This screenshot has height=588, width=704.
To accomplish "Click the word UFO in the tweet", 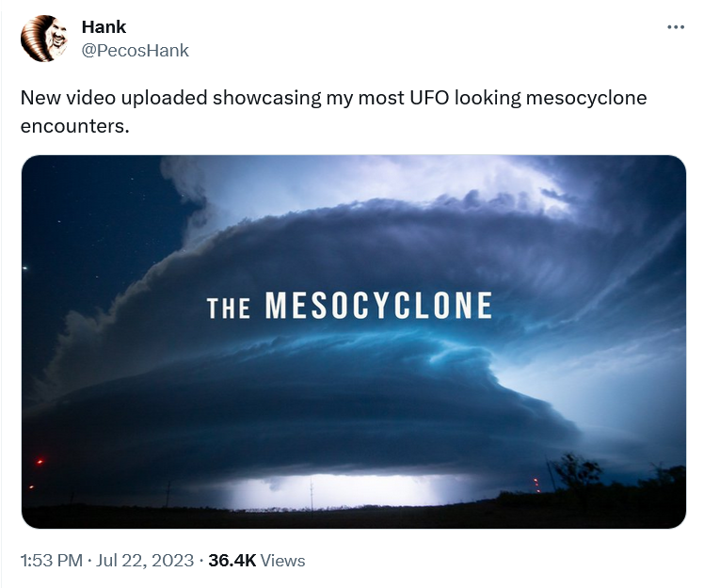I will (429, 98).
